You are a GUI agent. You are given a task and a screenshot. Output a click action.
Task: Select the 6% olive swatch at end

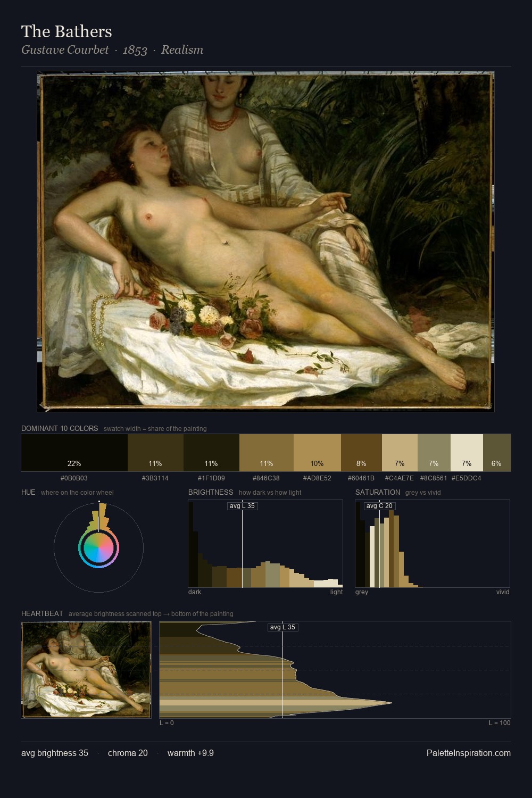(497, 453)
